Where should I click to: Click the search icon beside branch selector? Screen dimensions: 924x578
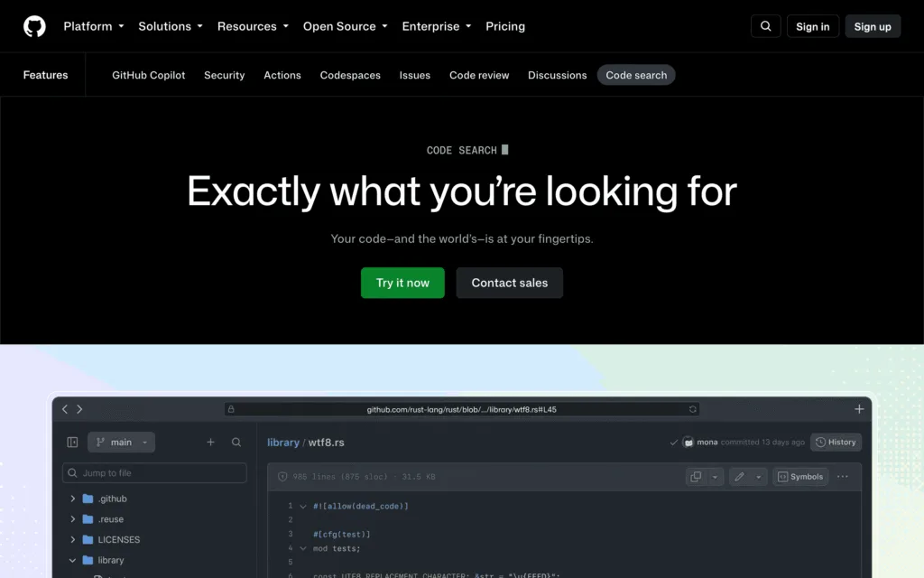(x=236, y=442)
